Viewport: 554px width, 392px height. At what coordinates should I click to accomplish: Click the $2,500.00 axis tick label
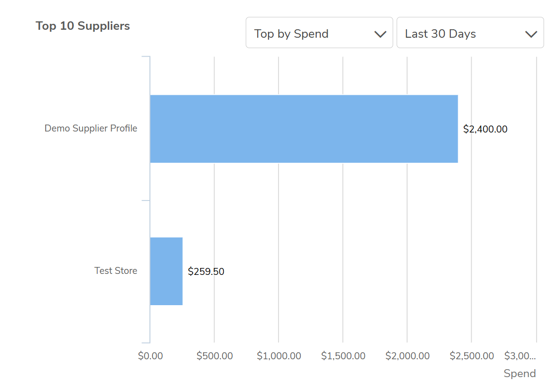click(x=472, y=356)
